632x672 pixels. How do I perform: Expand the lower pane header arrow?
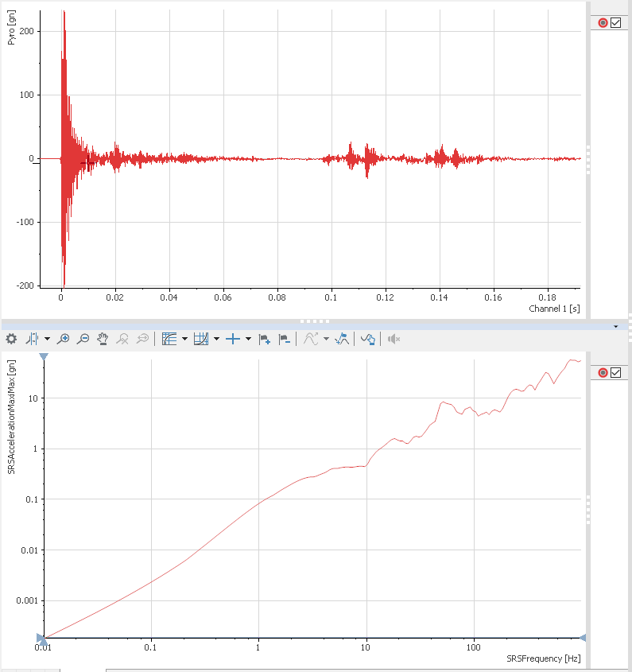tap(615, 326)
